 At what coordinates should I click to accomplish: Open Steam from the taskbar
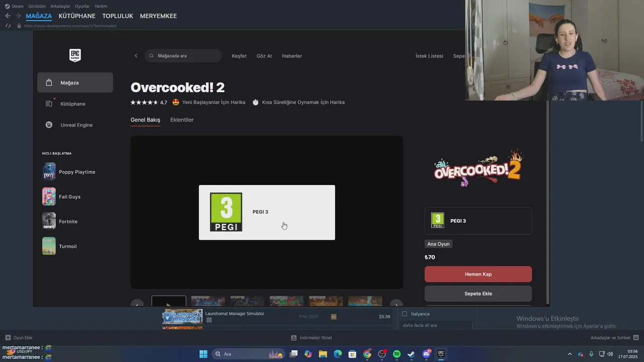tap(411, 354)
